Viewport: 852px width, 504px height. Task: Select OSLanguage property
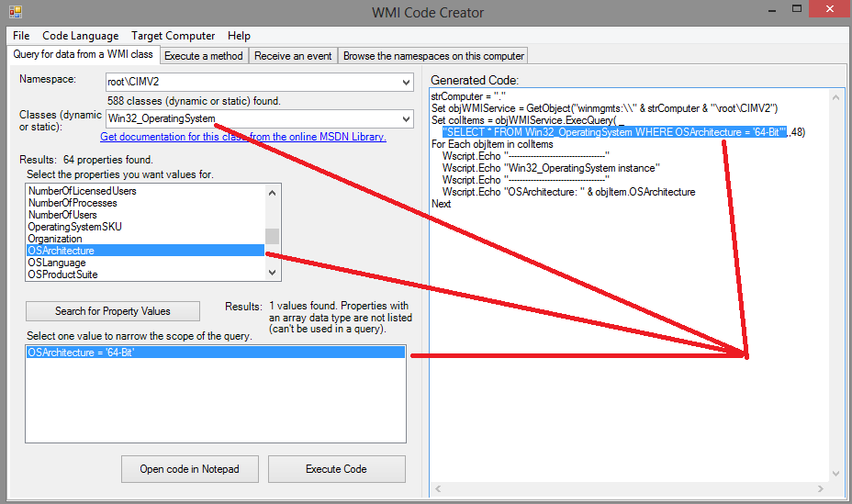point(145,263)
